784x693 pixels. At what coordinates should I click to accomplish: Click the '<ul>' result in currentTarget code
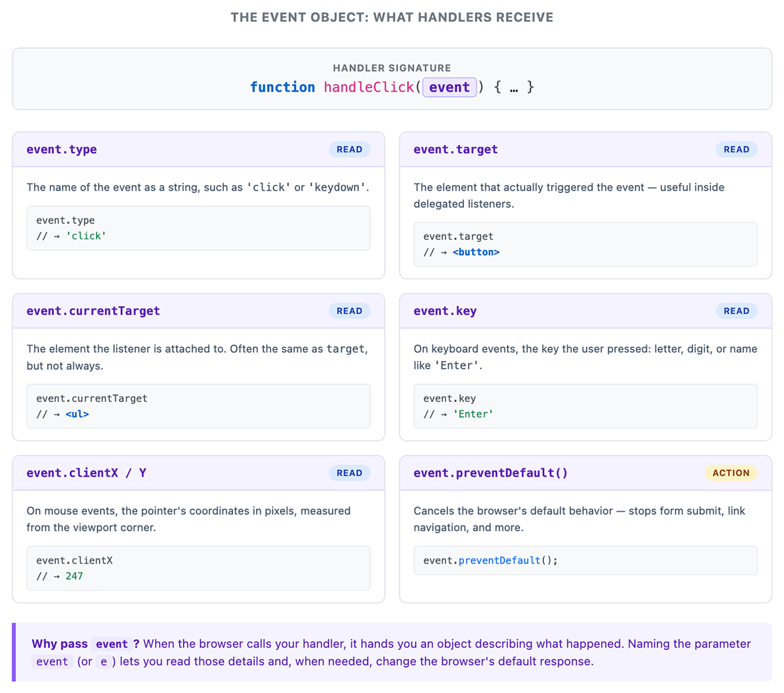[x=77, y=414]
